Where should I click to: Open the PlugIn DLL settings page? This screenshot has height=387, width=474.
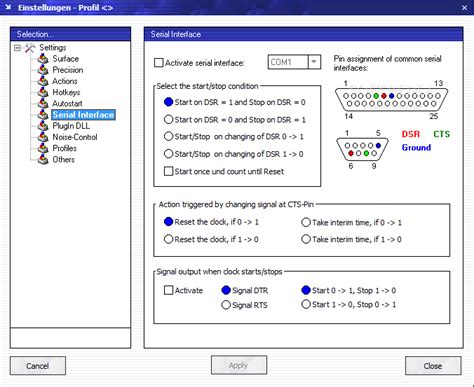pyautogui.click(x=71, y=126)
